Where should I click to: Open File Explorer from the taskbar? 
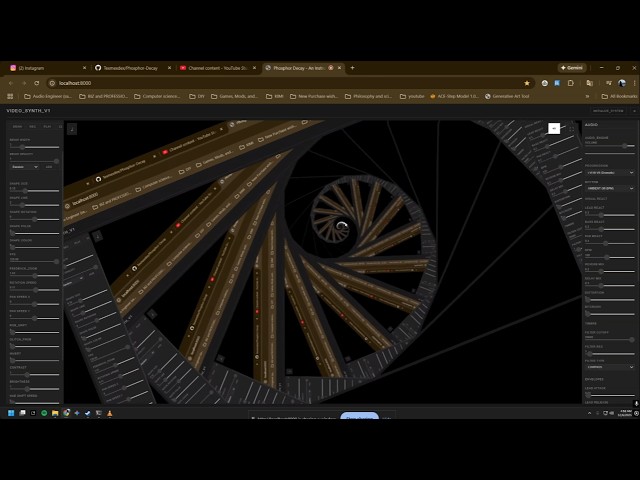click(55, 413)
